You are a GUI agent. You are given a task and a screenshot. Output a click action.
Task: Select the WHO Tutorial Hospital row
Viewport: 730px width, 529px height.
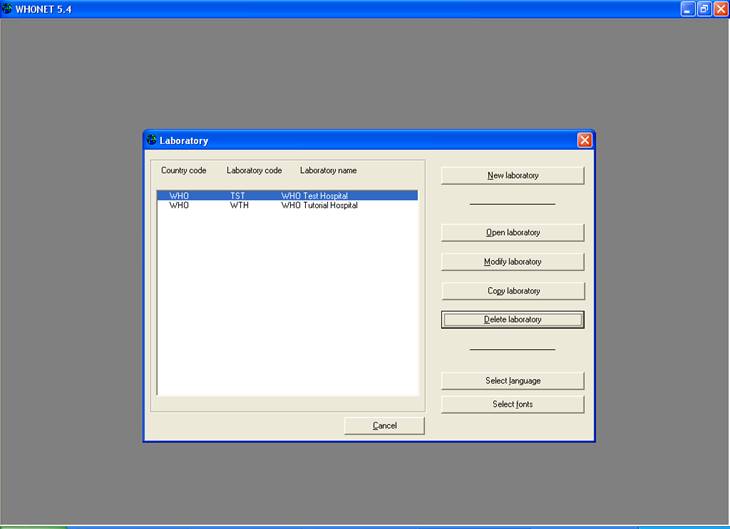click(x=287, y=205)
